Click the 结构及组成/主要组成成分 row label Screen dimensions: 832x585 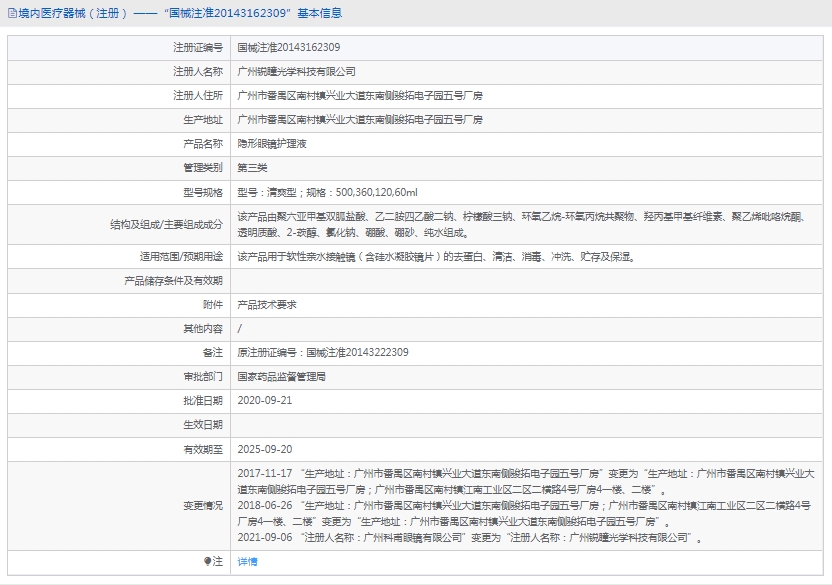tap(166, 224)
